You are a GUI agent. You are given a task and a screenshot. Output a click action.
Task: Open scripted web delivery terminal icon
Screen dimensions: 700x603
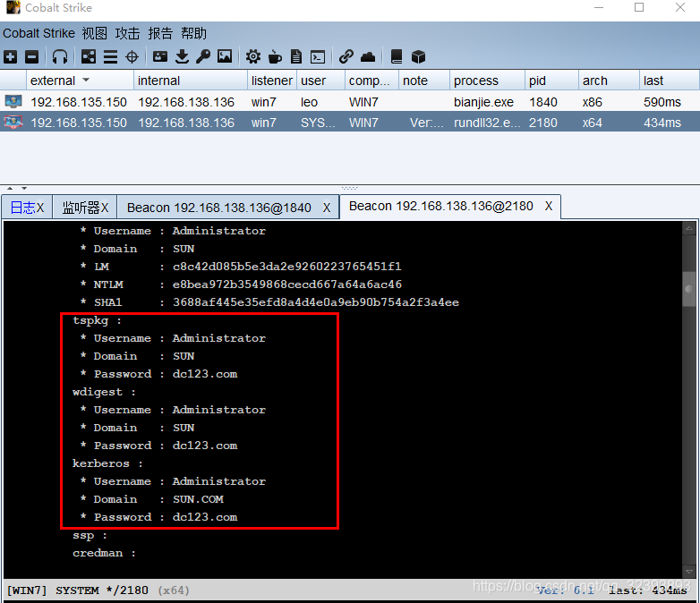pos(318,56)
